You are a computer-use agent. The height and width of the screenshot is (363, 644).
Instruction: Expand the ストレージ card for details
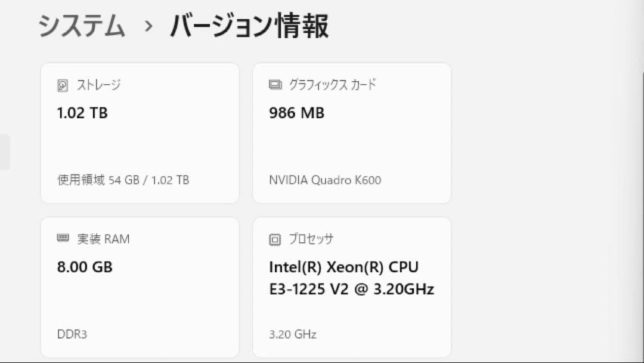click(140, 133)
